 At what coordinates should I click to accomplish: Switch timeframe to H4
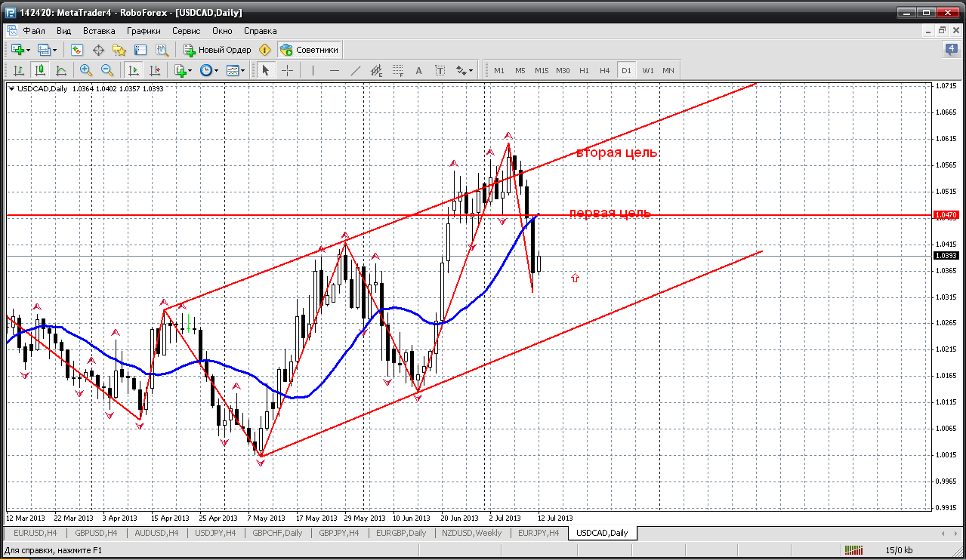point(605,70)
